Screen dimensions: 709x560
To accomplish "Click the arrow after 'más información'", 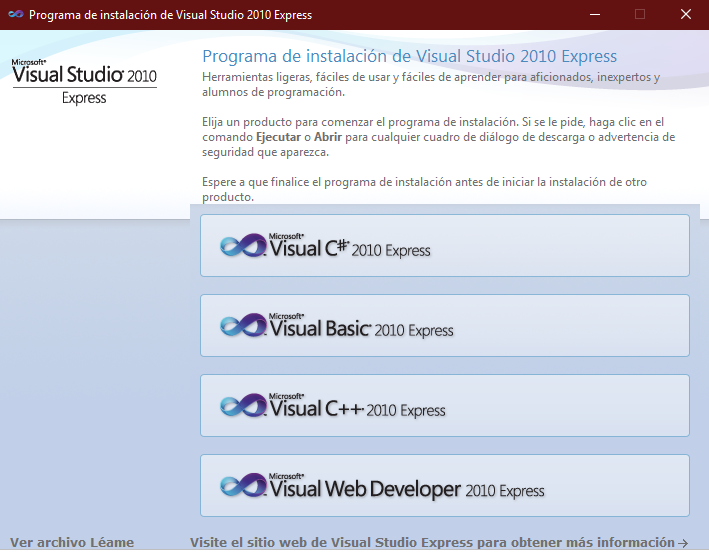I will 683,543.
